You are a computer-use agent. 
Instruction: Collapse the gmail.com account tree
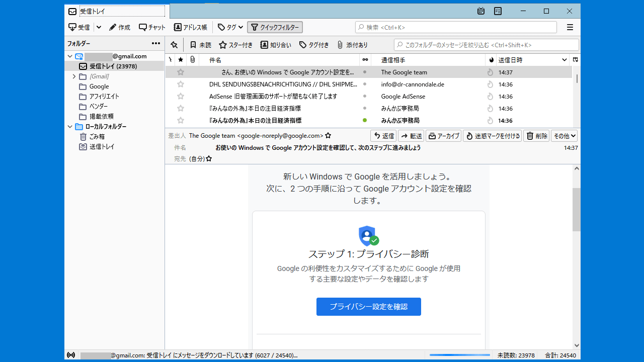click(70, 56)
